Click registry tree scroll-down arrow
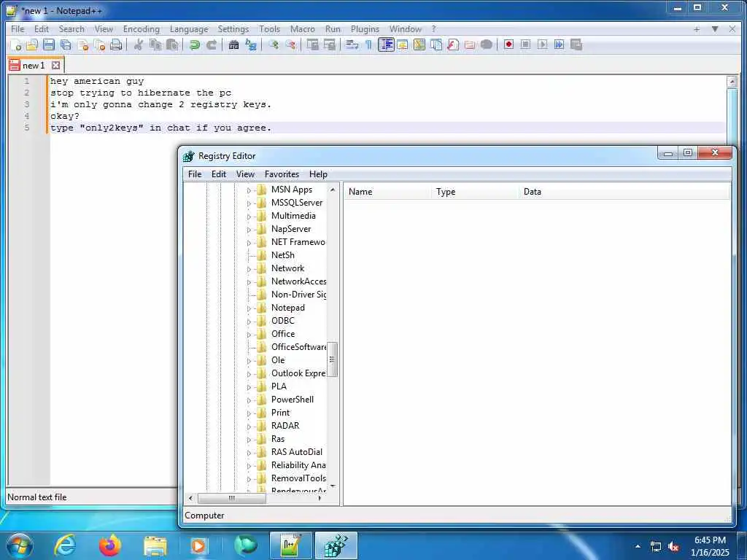 [333, 486]
